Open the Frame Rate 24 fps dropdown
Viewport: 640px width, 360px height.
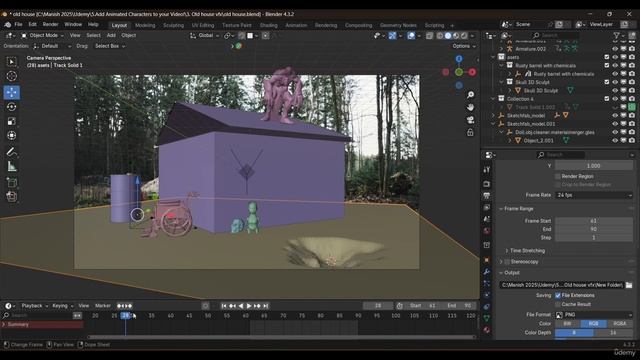(593, 195)
